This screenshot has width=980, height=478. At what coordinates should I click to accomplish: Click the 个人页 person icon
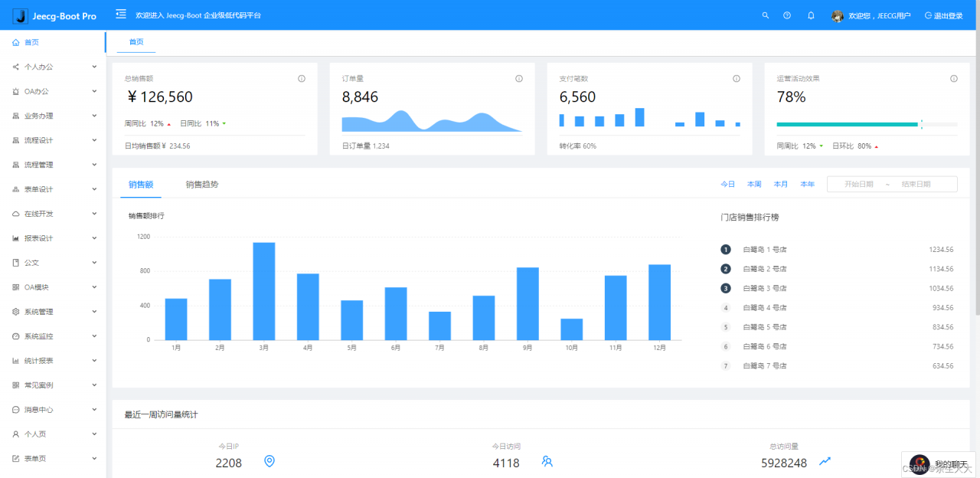[16, 434]
